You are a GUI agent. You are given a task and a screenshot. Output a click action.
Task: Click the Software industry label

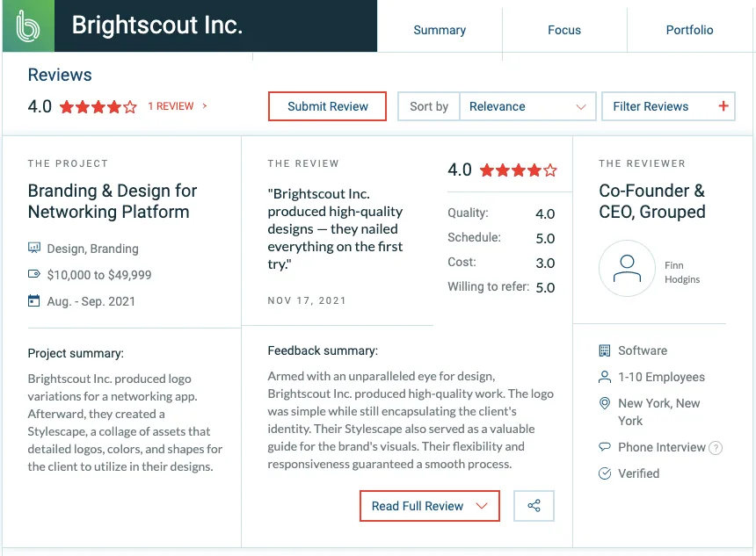(643, 350)
